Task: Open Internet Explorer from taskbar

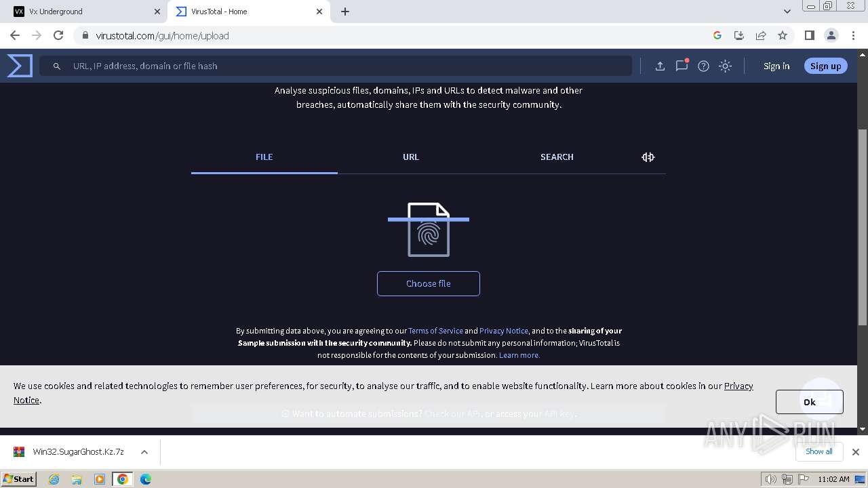Action: point(54,479)
